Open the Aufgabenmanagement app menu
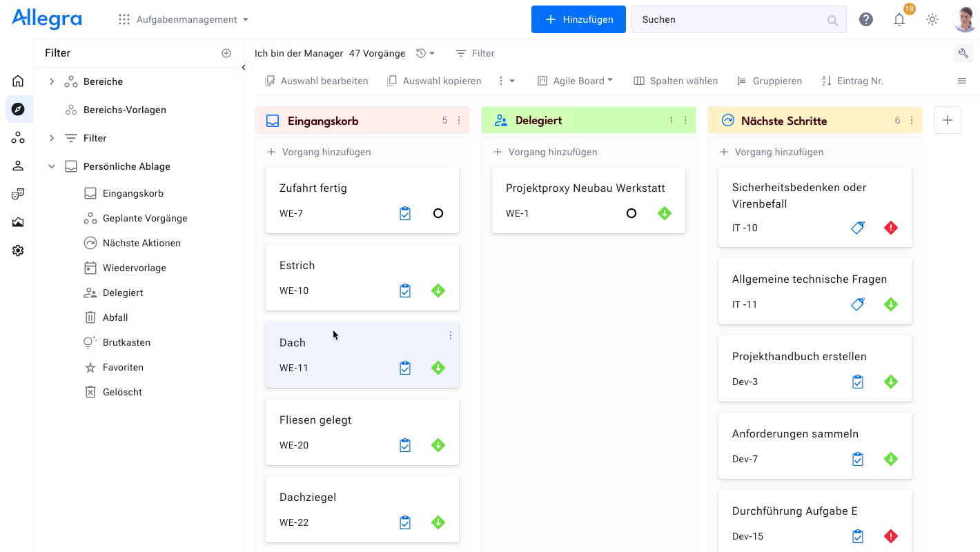Screen dimensions: 980x552 coord(184,19)
